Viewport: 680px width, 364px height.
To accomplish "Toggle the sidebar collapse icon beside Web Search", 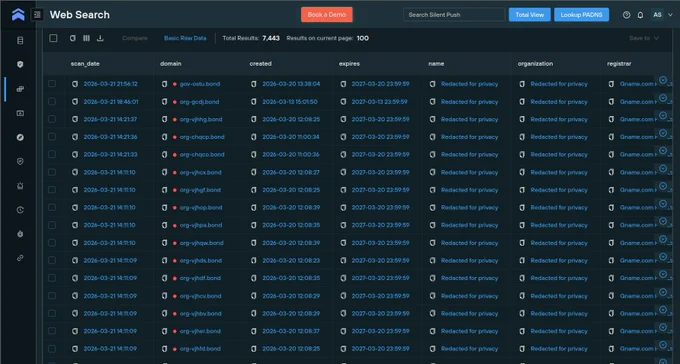I will coord(37,14).
